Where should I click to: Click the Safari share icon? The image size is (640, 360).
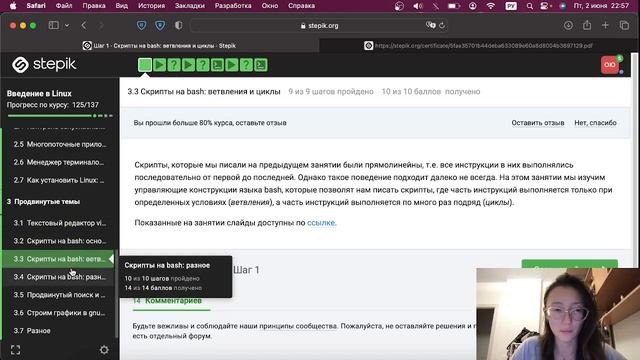click(x=587, y=25)
